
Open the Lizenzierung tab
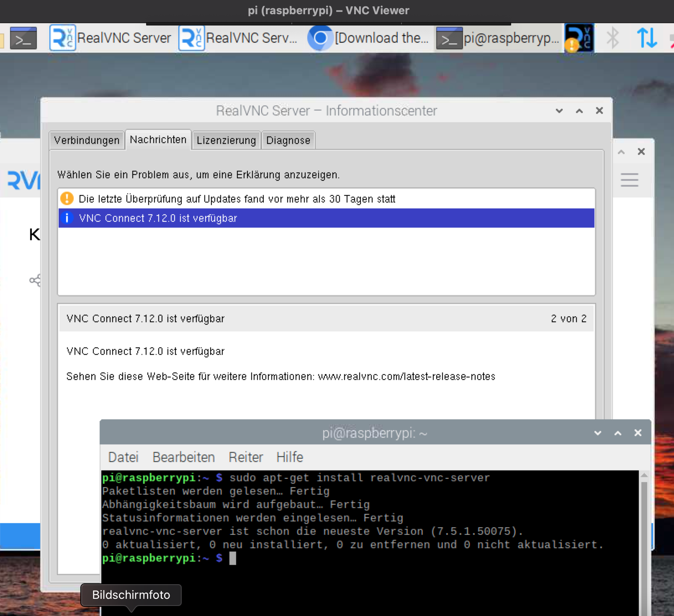pyautogui.click(x=226, y=140)
